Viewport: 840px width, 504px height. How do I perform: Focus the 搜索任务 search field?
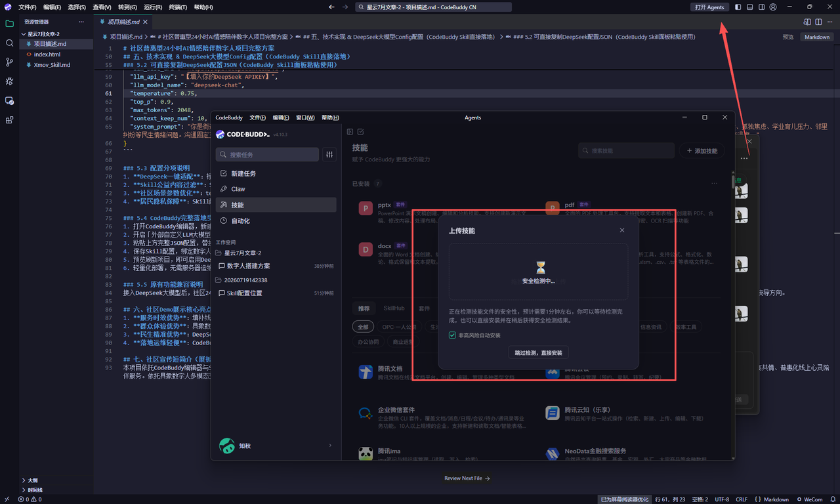[267, 155]
